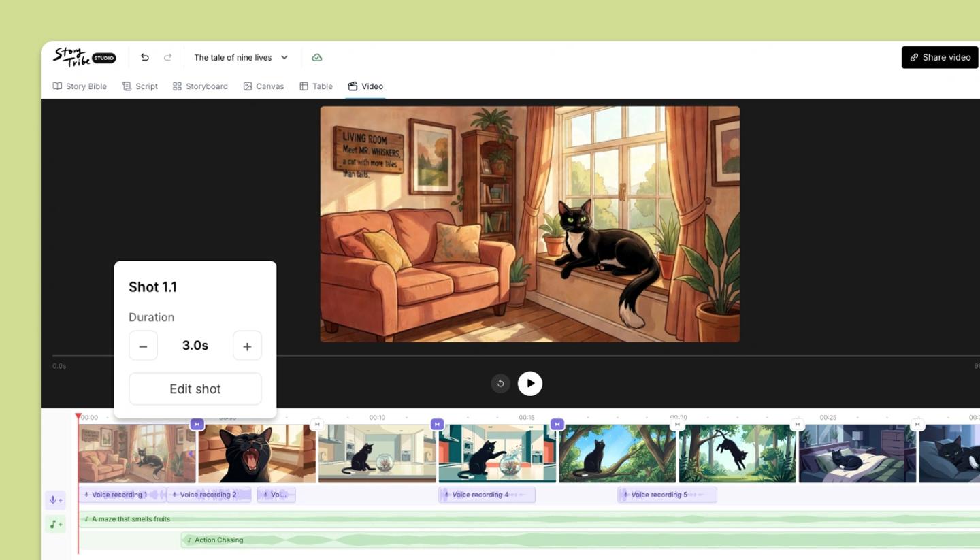Select the cat on tree branch thumbnail

[x=617, y=454]
